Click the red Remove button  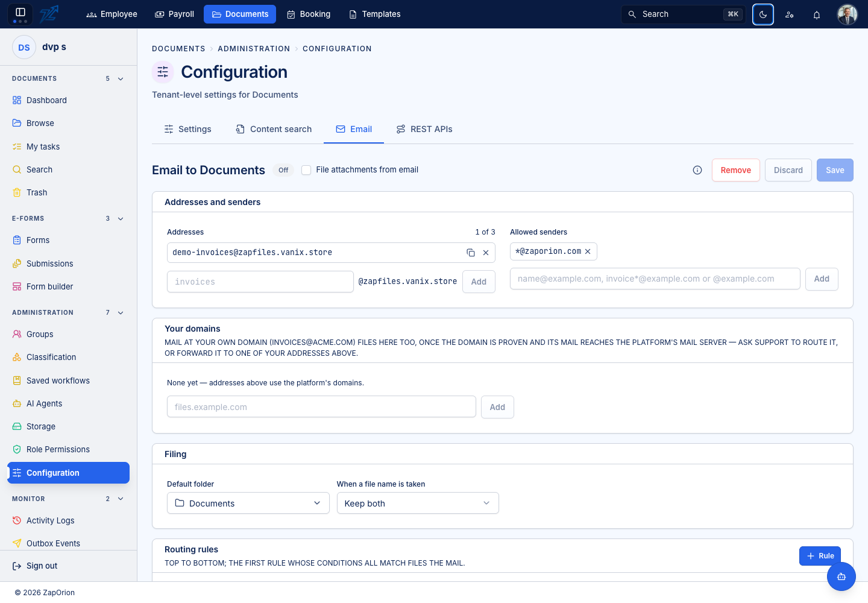tap(736, 170)
